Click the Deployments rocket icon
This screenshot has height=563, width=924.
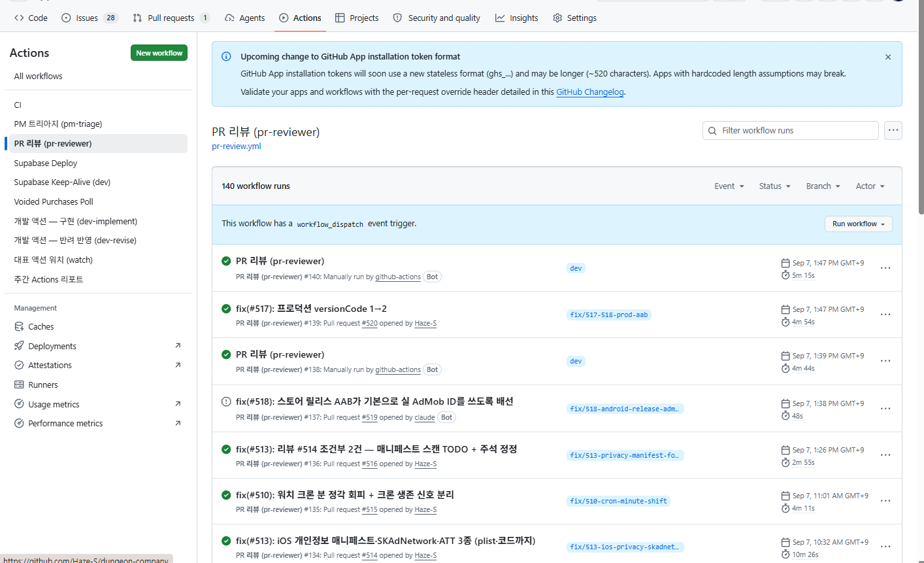click(19, 346)
